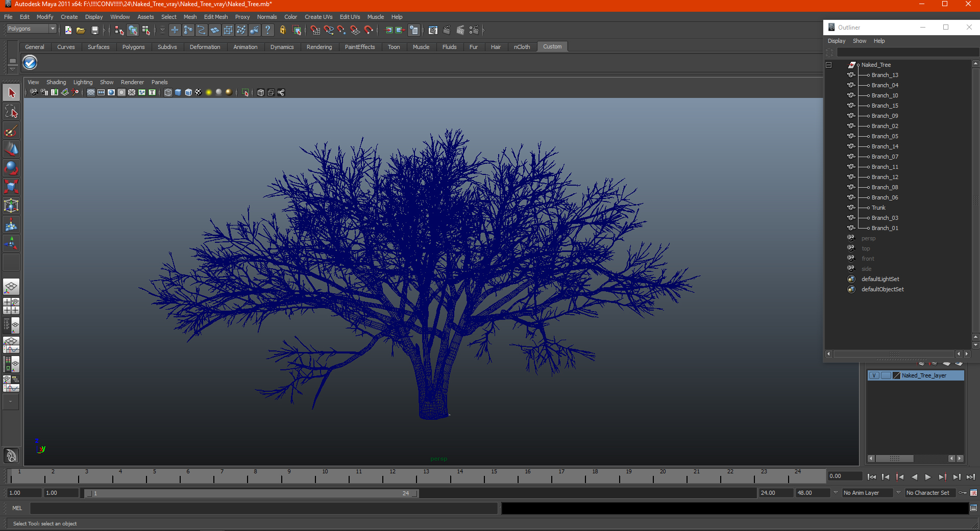Click the current time field showing 0.00
Image resolution: width=980 pixels, height=531 pixels.
[x=845, y=476]
